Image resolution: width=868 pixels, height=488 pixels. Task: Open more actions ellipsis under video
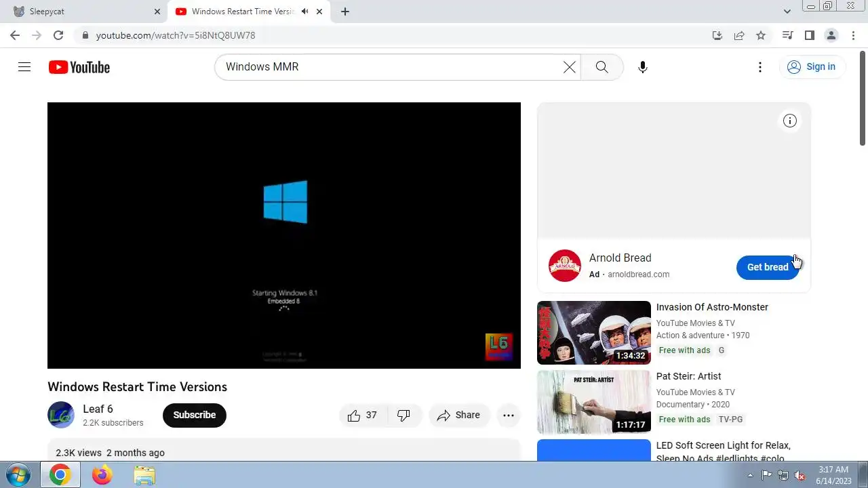[x=509, y=415]
